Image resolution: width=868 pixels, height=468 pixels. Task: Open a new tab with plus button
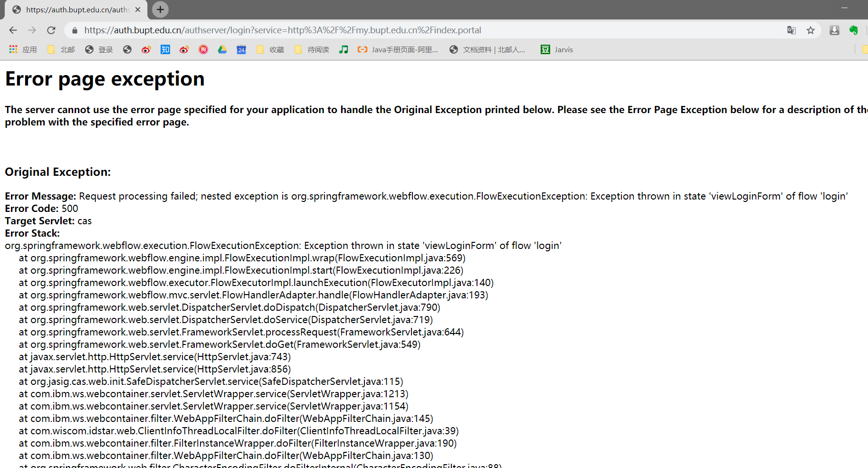tap(160, 10)
